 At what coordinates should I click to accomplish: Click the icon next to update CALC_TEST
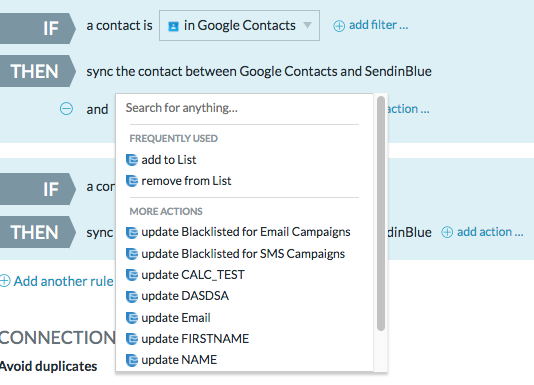(132, 275)
